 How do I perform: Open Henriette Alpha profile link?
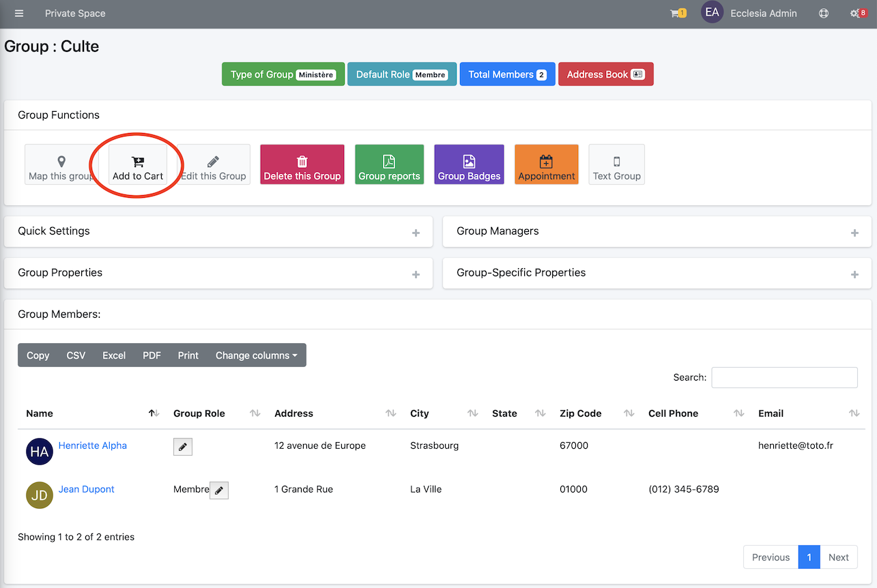[x=93, y=445]
